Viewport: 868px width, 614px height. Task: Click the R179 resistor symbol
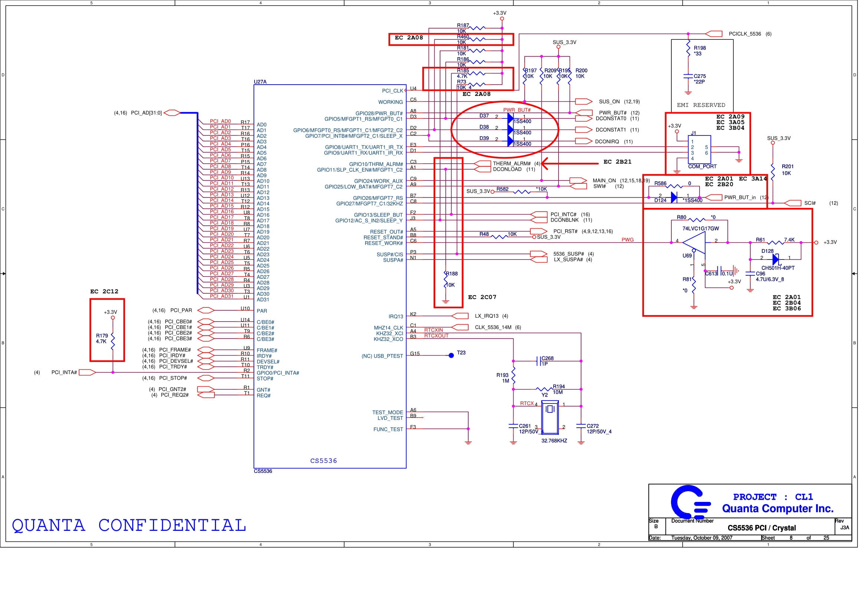tap(113, 342)
